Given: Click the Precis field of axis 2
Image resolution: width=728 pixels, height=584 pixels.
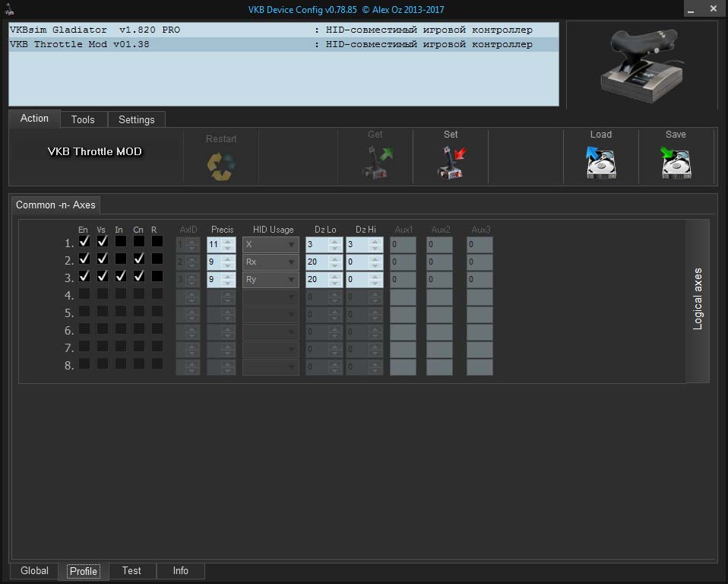Looking at the screenshot, I should tap(221, 262).
